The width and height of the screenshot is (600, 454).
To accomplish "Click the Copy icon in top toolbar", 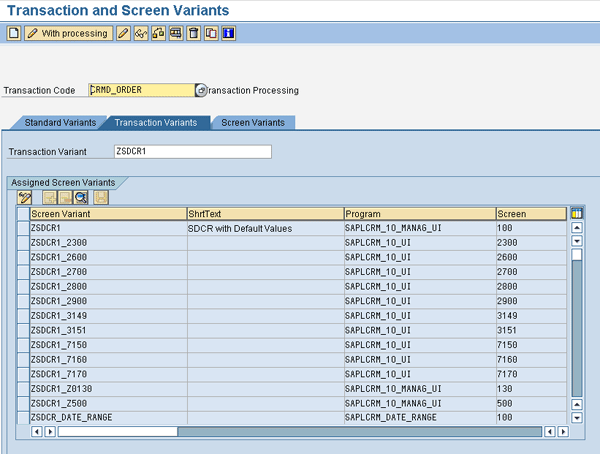I will click(x=211, y=33).
